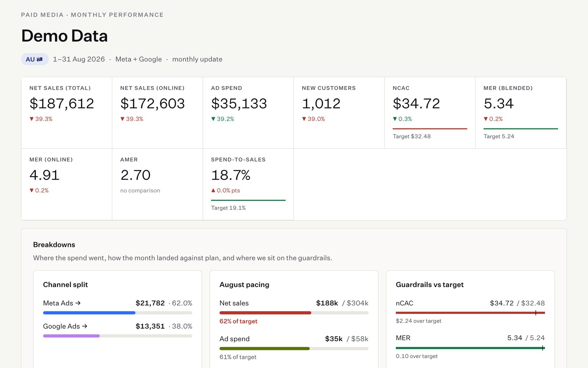
Task: Click the Breakdowns section heading
Action: click(x=54, y=245)
